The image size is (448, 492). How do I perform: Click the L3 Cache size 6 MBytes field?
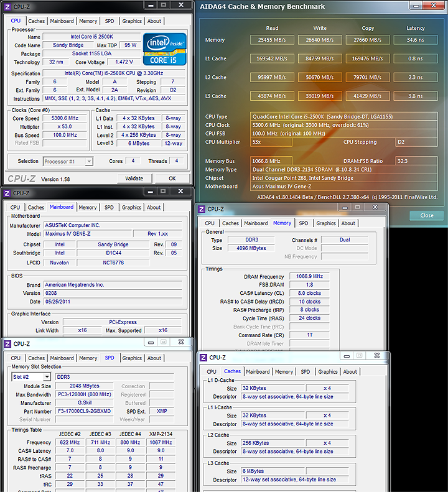(x=273, y=471)
